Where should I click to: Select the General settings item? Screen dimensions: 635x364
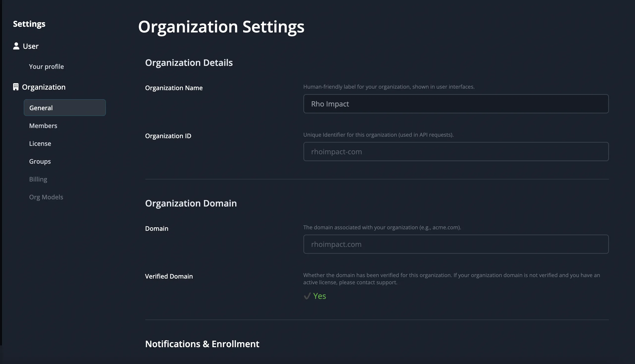[41, 107]
